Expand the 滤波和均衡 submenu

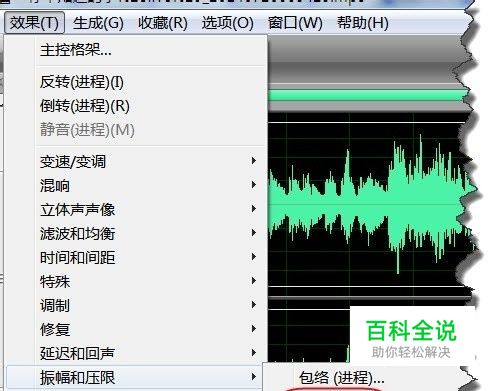(x=136, y=234)
